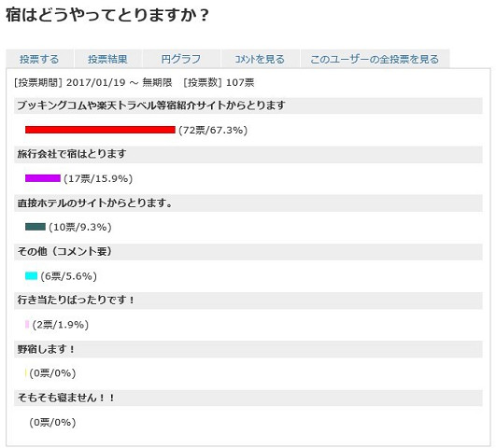Image resolution: width=496 pixels, height=448 pixels.
Task: Click the dark teal 10票 result bar
Action: pos(35,227)
